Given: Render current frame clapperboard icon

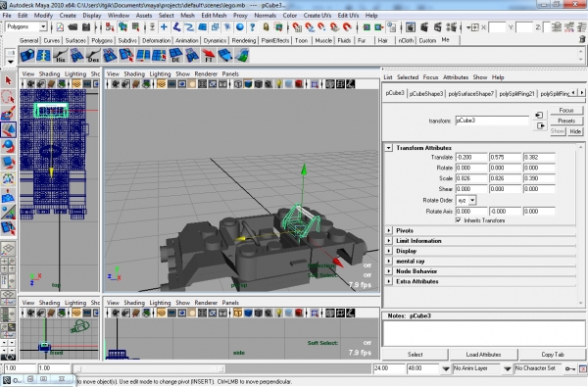Looking at the screenshot, I should click(424, 27).
